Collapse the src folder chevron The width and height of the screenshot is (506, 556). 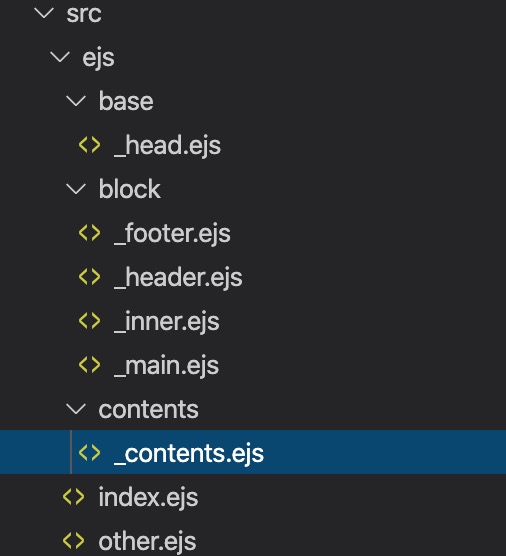tap(44, 13)
